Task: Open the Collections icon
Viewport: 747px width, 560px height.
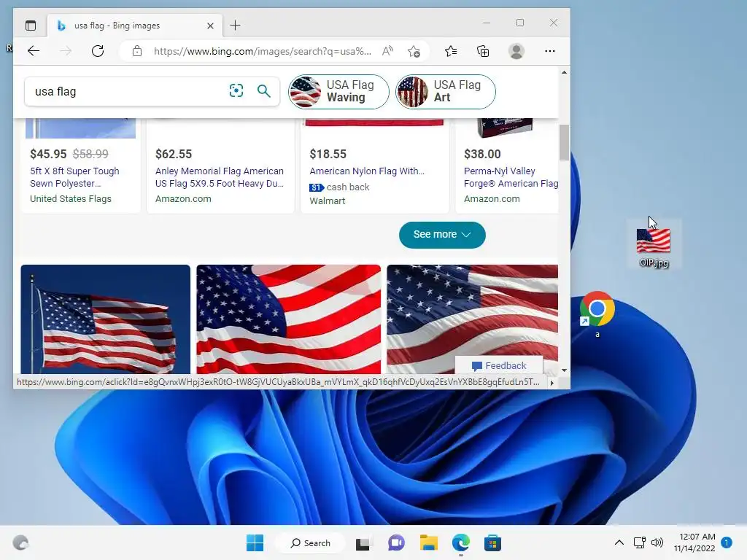Action: click(x=483, y=51)
